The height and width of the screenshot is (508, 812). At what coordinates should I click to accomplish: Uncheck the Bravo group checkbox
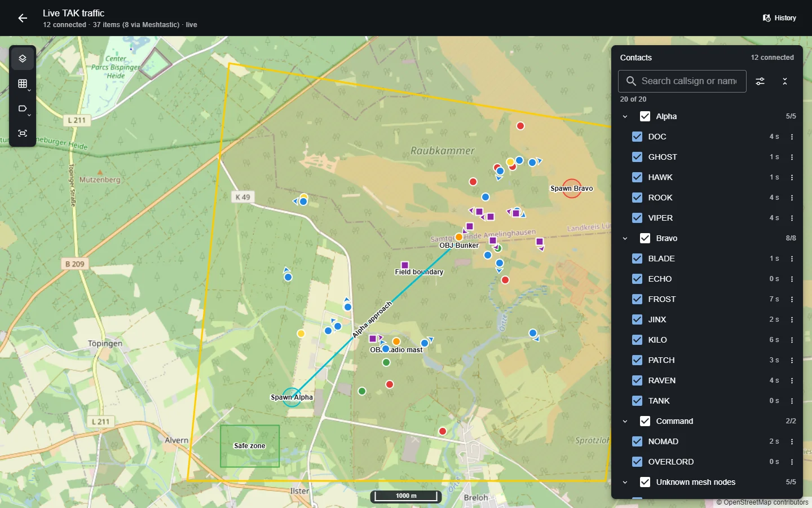645,238
